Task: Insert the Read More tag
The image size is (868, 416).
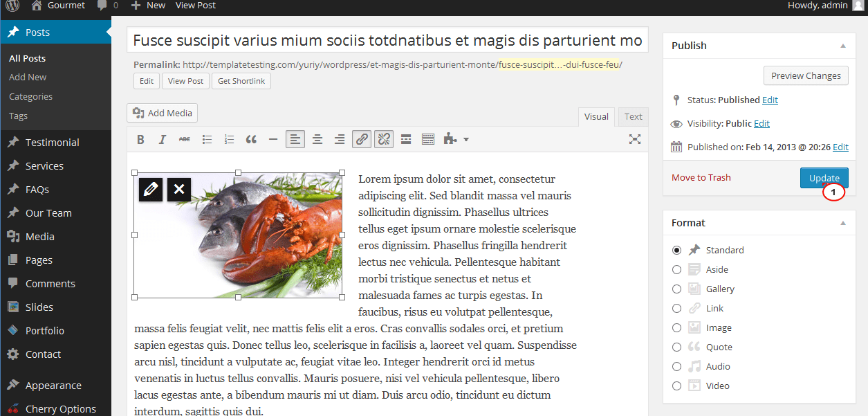Action: point(406,138)
